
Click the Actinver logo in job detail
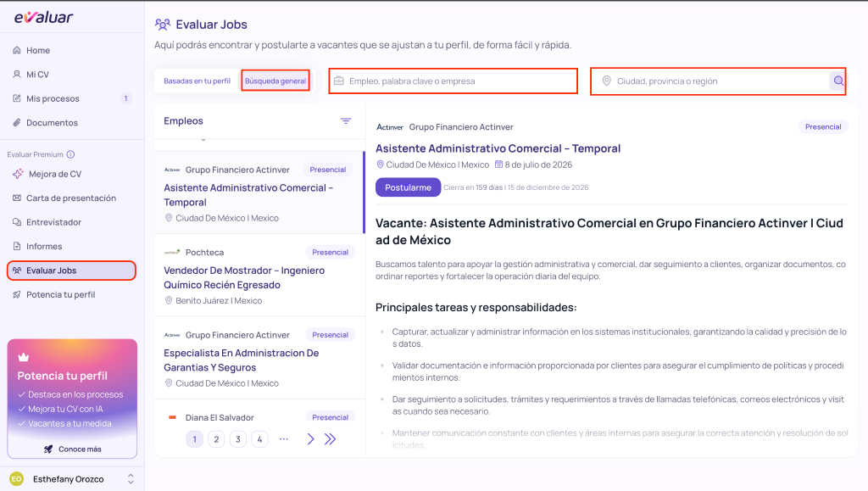(390, 126)
